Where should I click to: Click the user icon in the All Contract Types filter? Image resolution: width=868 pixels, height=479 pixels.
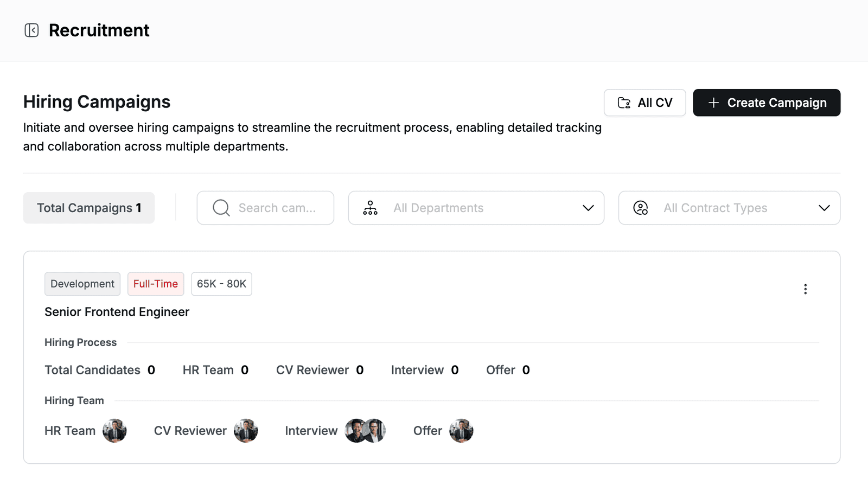point(641,208)
